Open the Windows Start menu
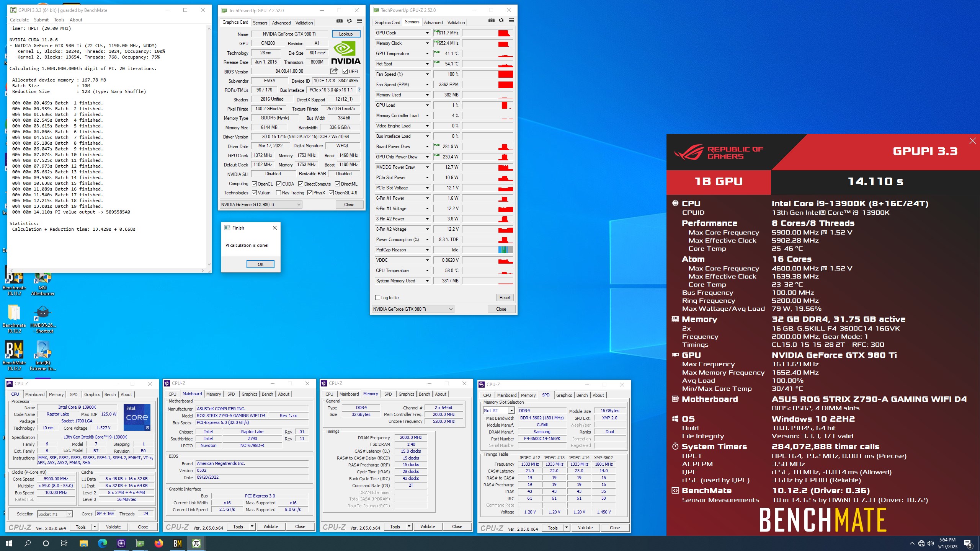980x551 pixels. click(9, 543)
